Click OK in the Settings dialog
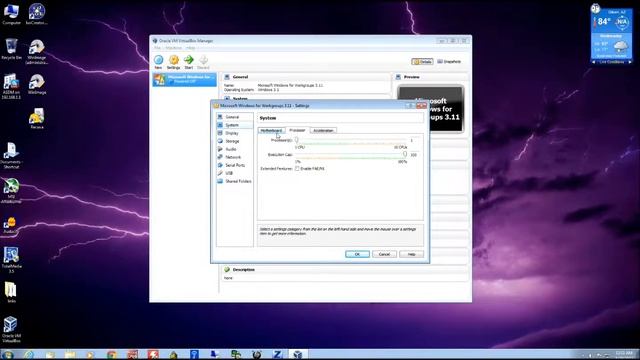The height and width of the screenshot is (360, 640). [357, 254]
